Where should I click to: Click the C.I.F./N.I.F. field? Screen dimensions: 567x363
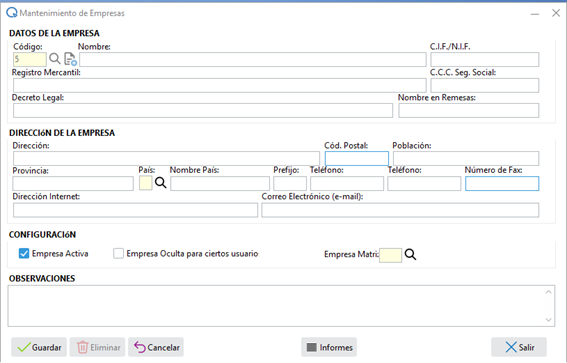[x=485, y=60]
